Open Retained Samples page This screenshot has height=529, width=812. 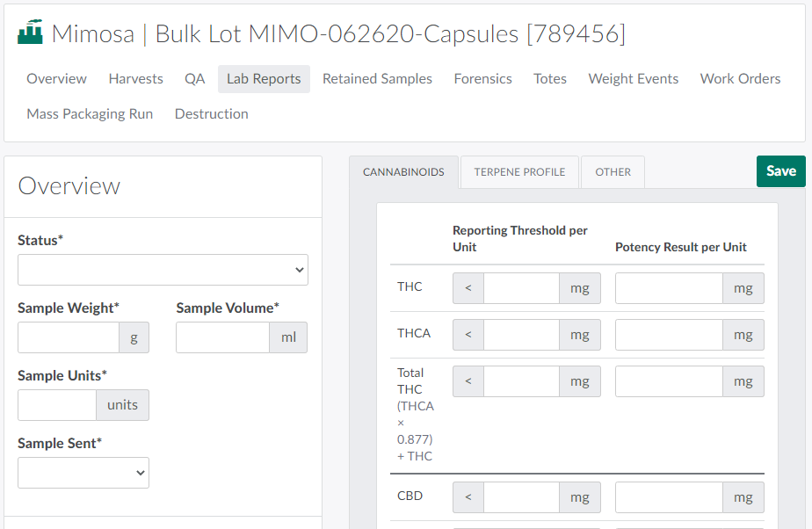[x=377, y=79]
